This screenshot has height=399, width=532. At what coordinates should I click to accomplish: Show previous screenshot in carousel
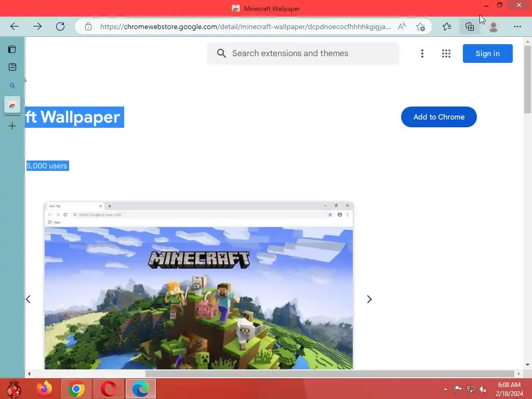28,299
